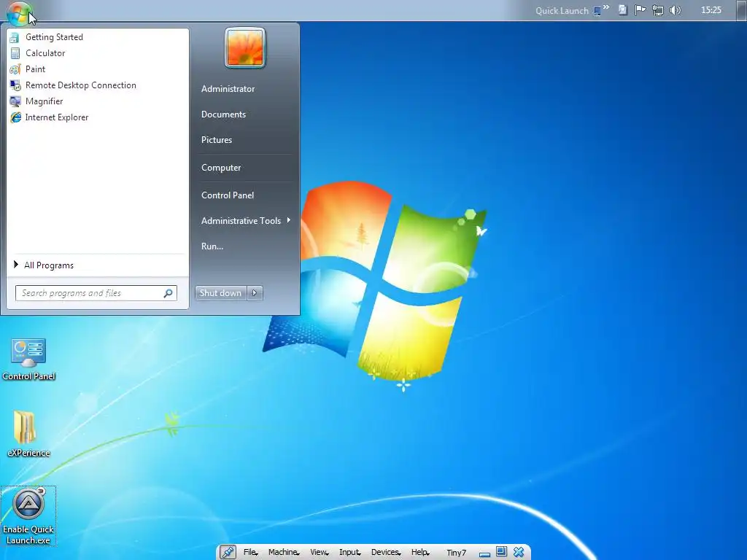Viewport: 747px width, 560px height.
Task: Open Internet Explorer
Action: pos(98,117)
